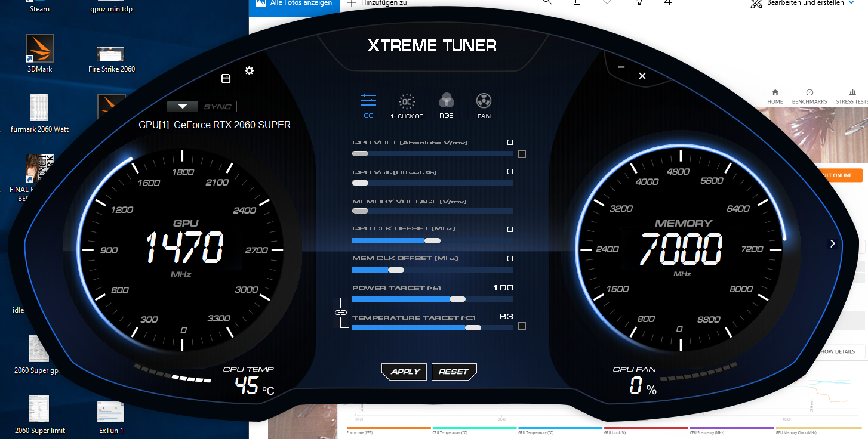Select the gpuz min tdp desktop file
Image resolution: width=868 pixels, height=439 pixels.
click(x=112, y=9)
